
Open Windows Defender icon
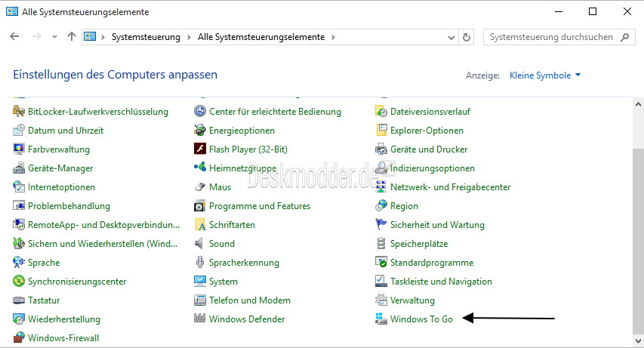coord(199,319)
